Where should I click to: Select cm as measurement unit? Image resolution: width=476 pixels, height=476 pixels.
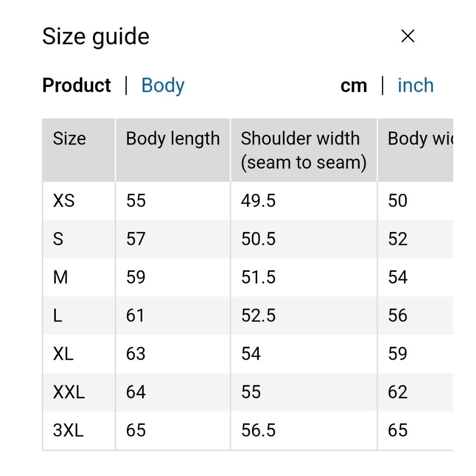(354, 86)
